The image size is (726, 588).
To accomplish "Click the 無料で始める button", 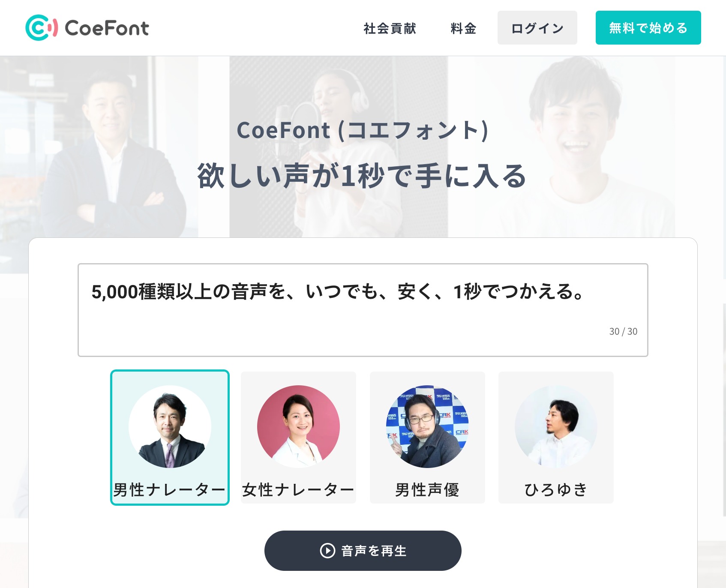I will 648,28.
